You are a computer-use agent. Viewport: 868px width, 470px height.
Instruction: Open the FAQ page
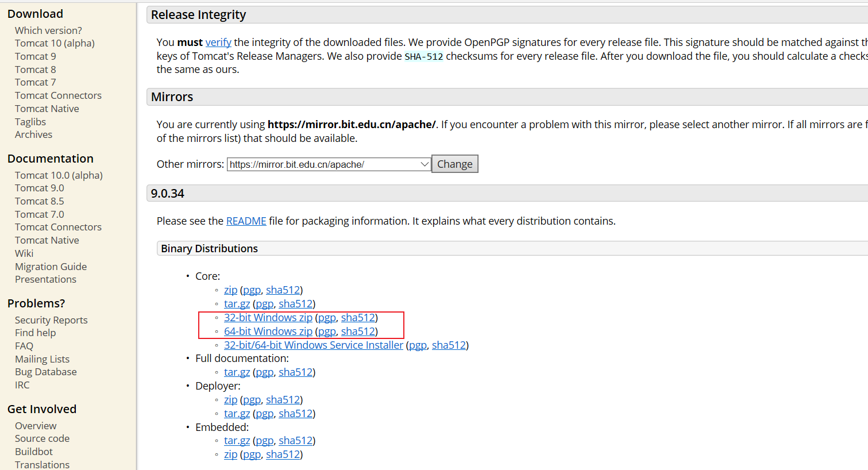tap(24, 346)
